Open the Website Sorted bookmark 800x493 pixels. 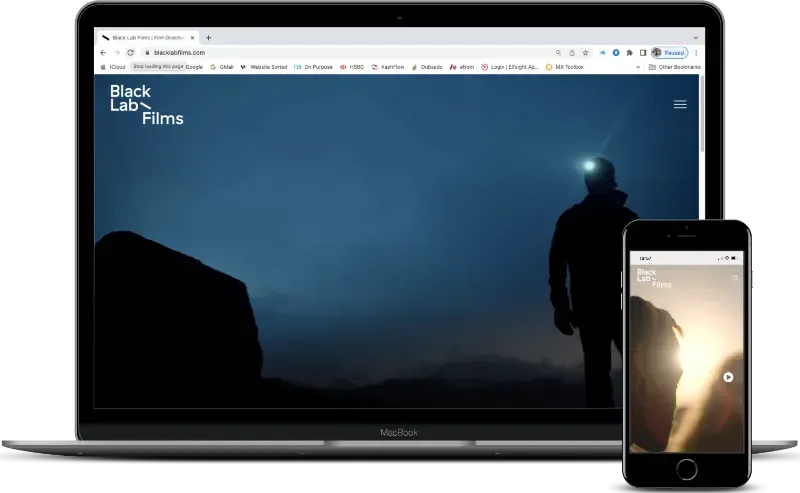(x=264, y=67)
